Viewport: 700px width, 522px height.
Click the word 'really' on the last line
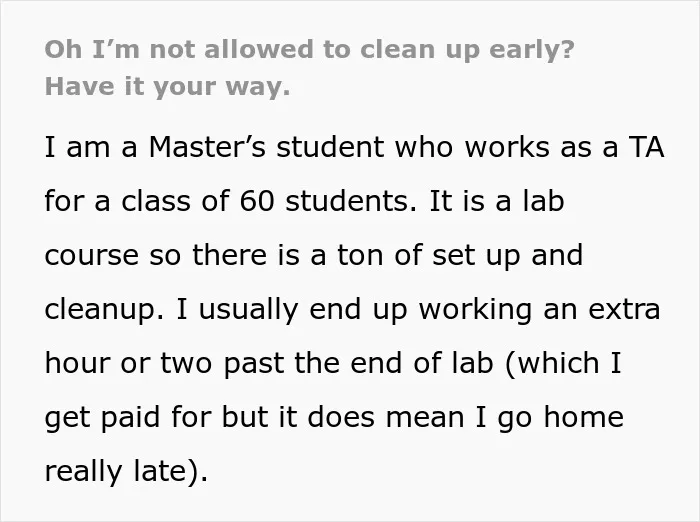point(83,472)
